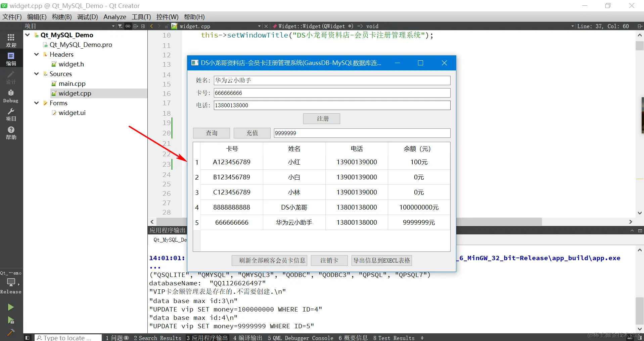Switch to the 4 编译输出 tab

point(247,338)
